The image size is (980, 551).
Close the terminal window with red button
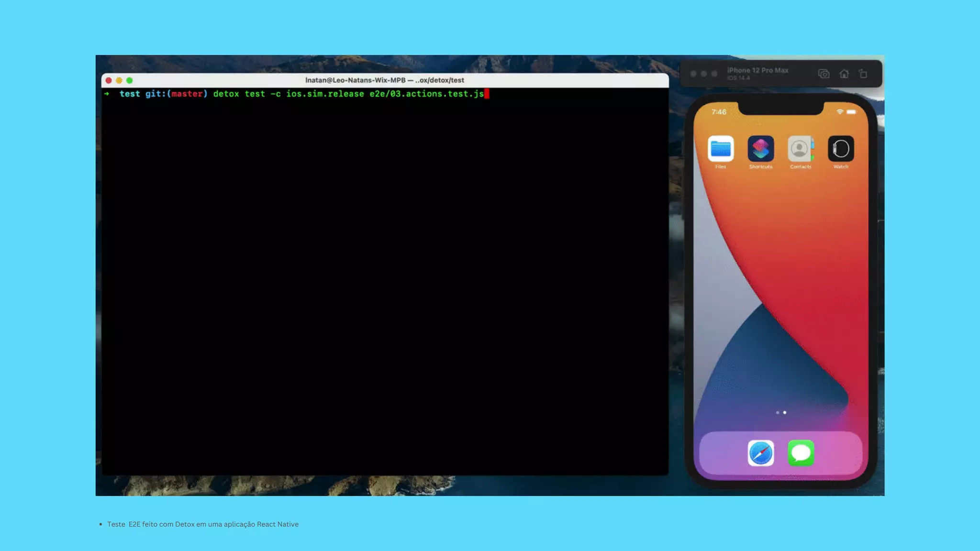(x=109, y=80)
